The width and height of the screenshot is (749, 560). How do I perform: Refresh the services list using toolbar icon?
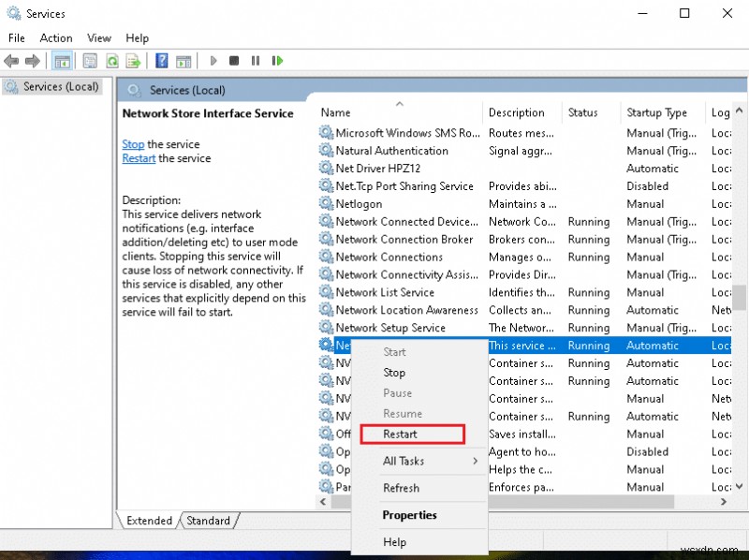[113, 61]
